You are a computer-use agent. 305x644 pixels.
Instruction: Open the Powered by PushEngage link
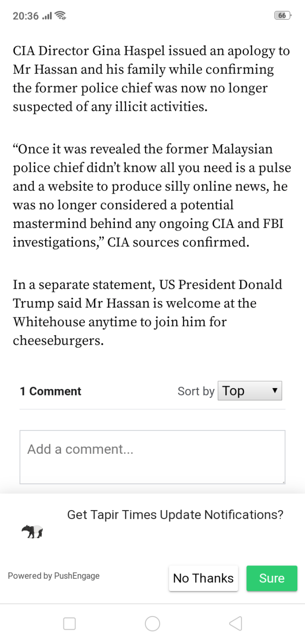pyautogui.click(x=54, y=576)
